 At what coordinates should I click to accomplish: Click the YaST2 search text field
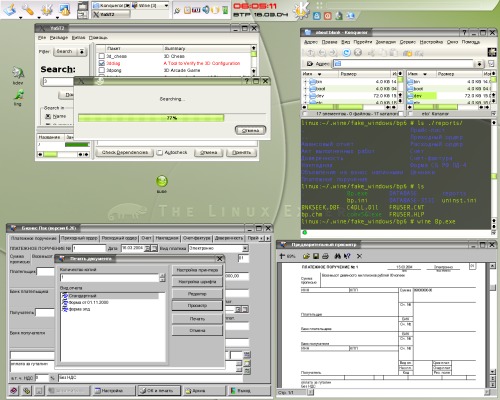(59, 81)
